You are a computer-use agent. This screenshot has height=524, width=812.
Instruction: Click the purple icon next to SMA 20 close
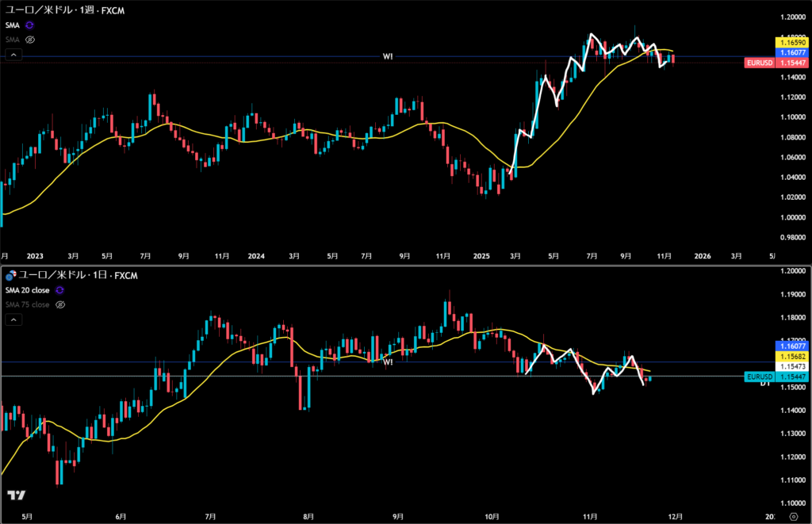point(57,290)
